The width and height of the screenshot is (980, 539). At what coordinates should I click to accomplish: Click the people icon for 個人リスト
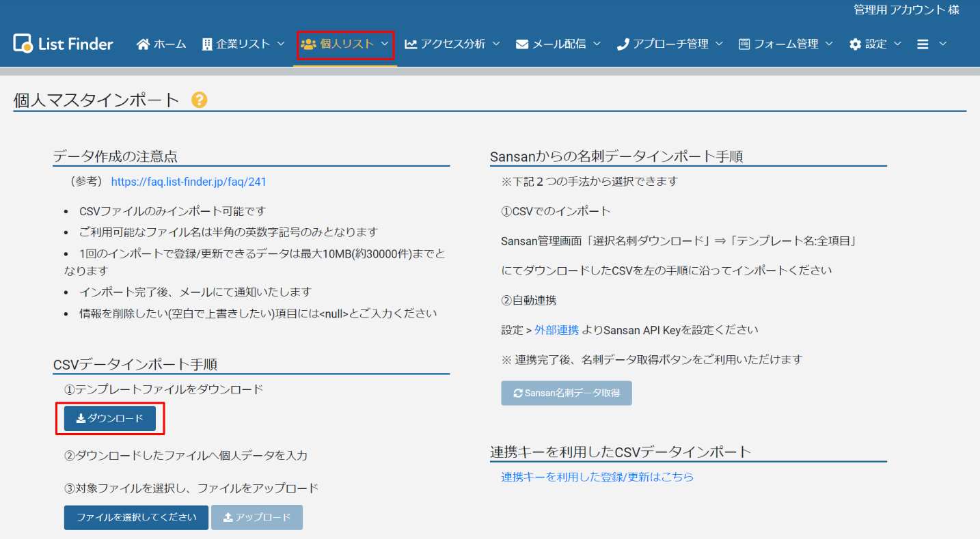[308, 44]
